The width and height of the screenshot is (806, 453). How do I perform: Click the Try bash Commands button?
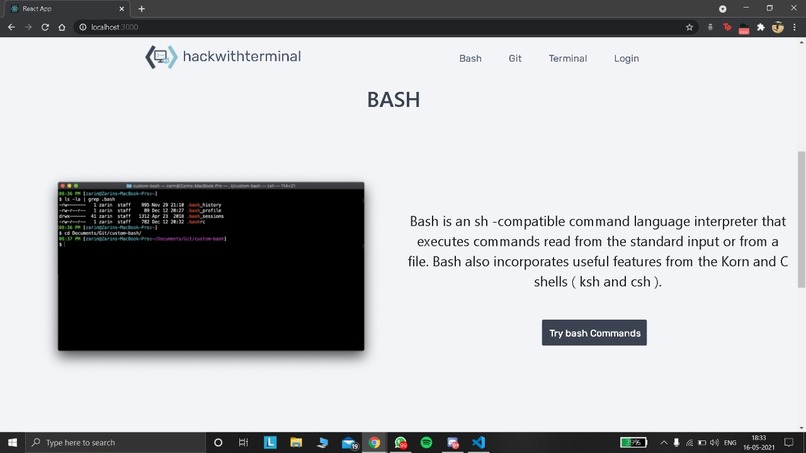coord(594,333)
